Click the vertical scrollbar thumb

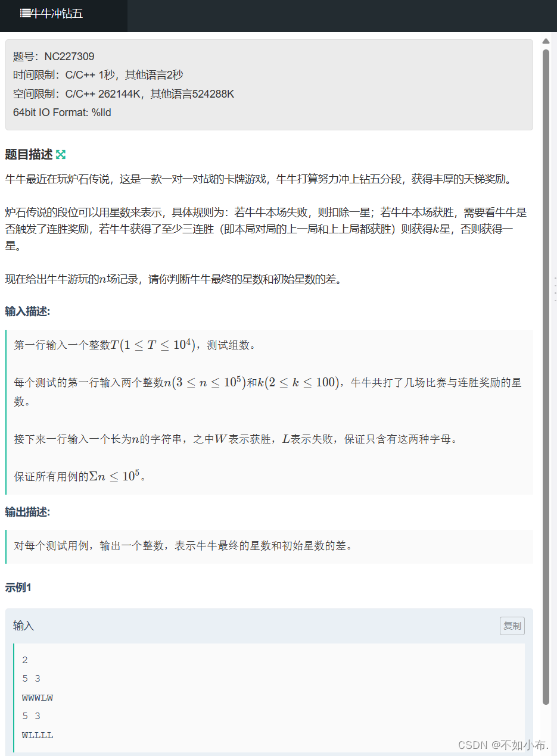tap(546, 376)
